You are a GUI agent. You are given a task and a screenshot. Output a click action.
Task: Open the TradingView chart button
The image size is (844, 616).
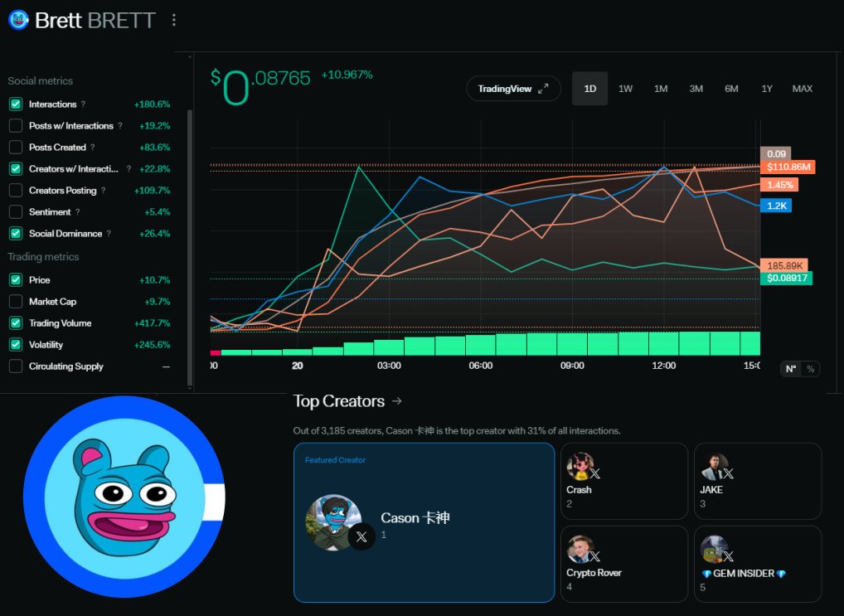[x=513, y=89]
